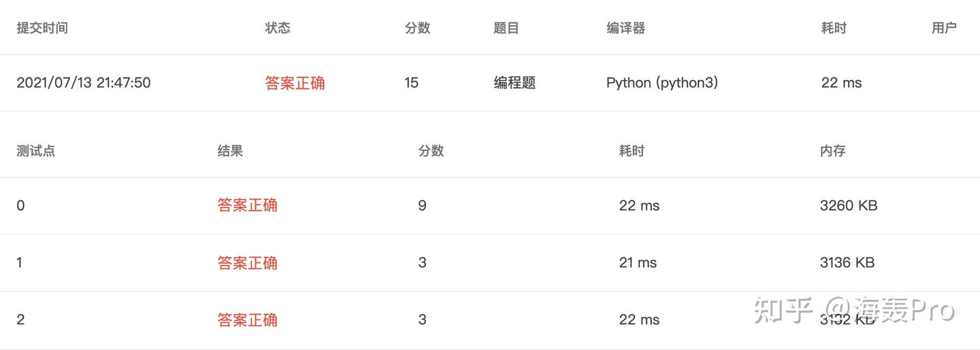
Task: Click the 答案正确 result for test point 0
Action: click(x=247, y=205)
